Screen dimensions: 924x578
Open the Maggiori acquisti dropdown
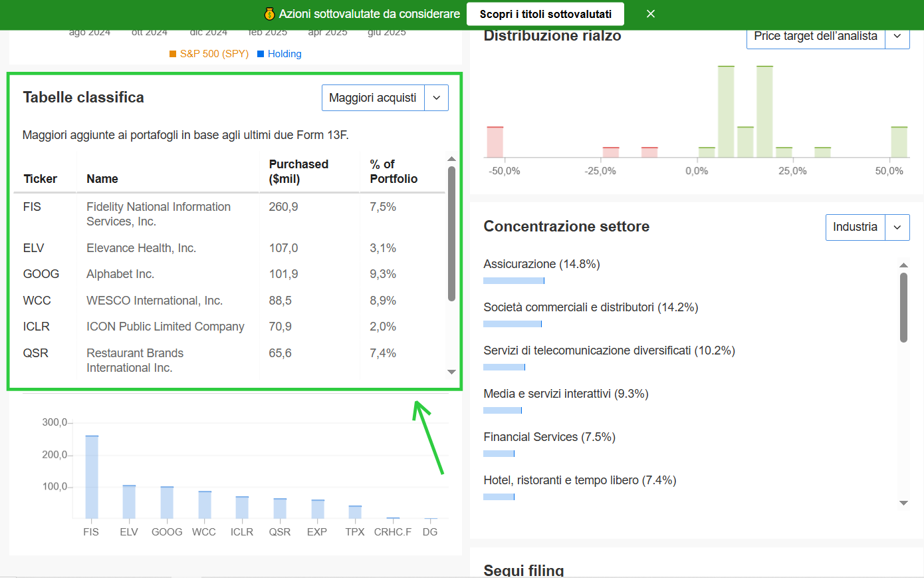pyautogui.click(x=385, y=98)
